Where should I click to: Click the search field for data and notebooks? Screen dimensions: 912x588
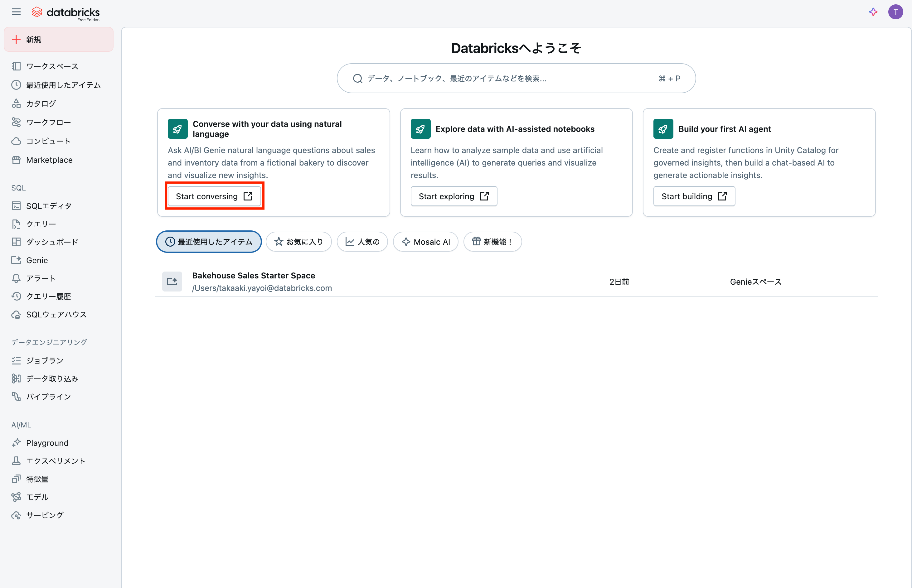pos(516,78)
